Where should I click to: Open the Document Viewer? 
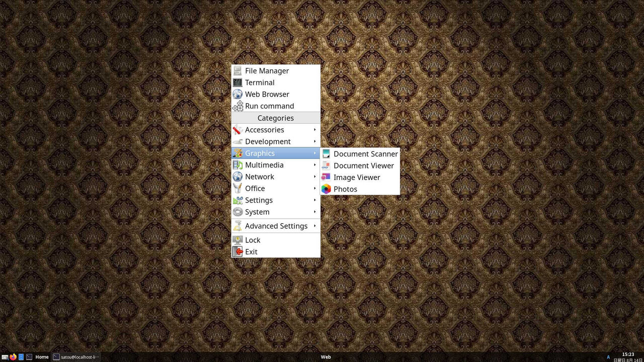(364, 165)
